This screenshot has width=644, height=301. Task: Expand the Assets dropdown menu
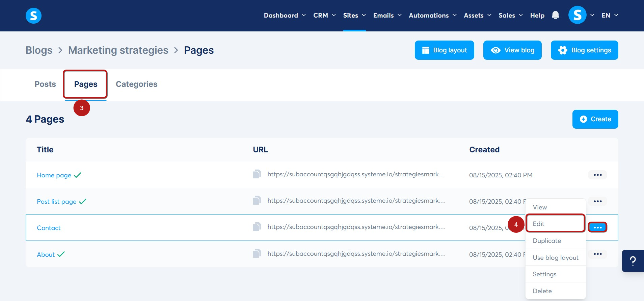pos(478,15)
